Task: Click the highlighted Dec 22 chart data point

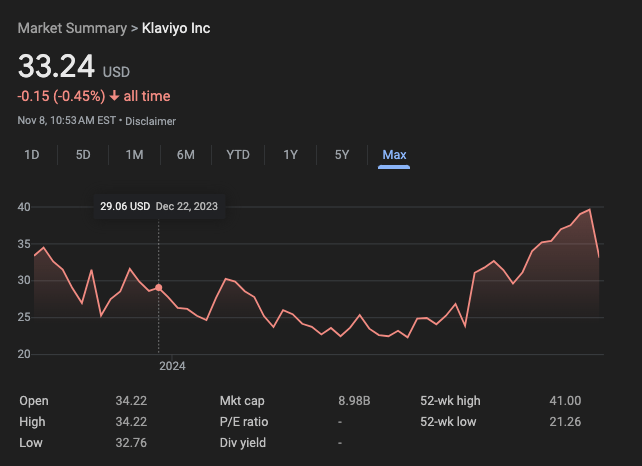Action: [158, 287]
